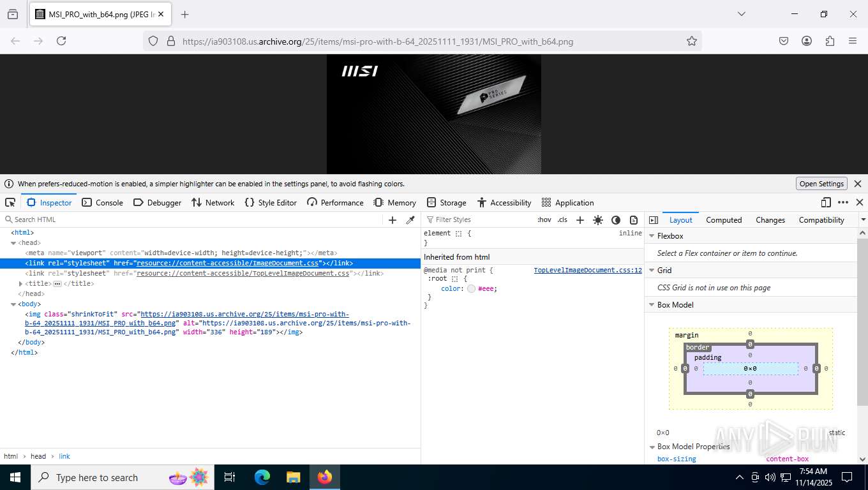The image size is (868, 490).
Task: Open DevTools customize menu
Action: tap(843, 202)
